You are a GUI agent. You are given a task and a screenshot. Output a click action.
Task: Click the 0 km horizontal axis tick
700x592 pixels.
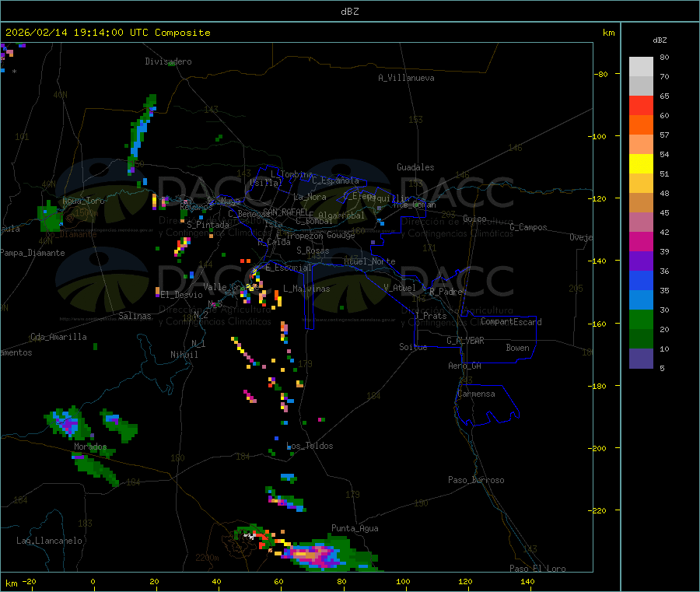click(x=93, y=581)
